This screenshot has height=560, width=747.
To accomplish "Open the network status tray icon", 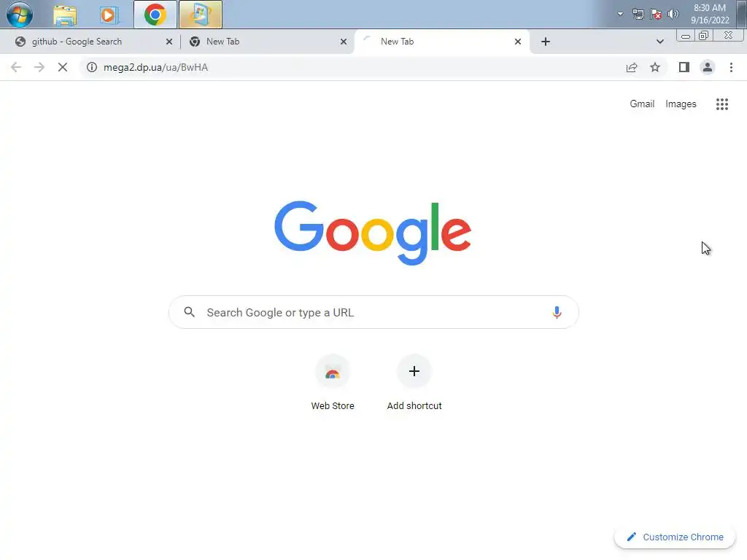I will 638,15.
